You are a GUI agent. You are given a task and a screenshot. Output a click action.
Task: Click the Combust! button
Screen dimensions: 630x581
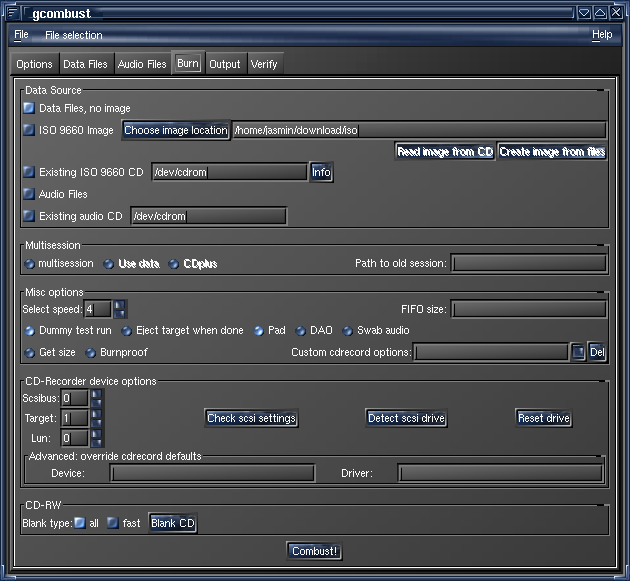pyautogui.click(x=314, y=551)
